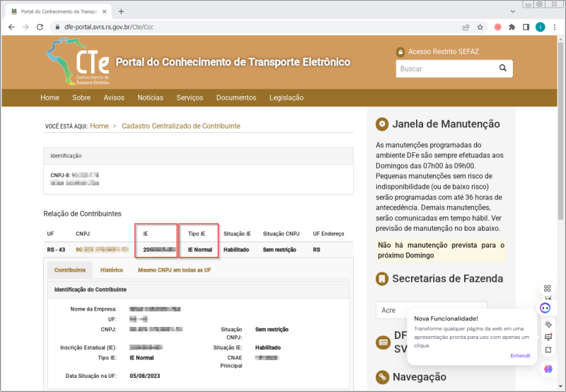Expand the tab search chevron

point(512,11)
